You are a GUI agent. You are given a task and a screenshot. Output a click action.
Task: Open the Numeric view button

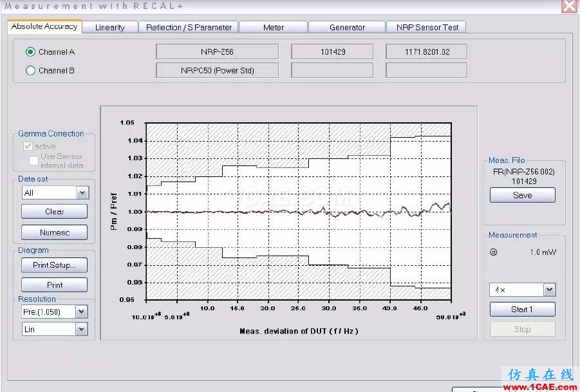click(54, 232)
